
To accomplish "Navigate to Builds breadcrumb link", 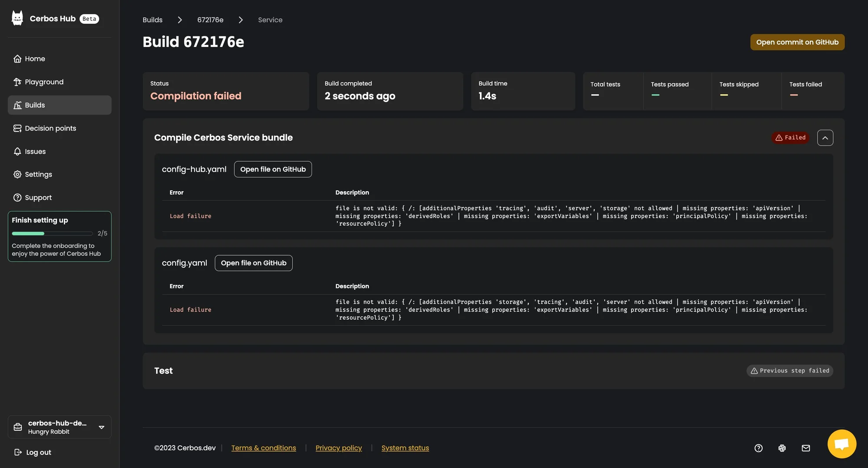I will 152,20.
